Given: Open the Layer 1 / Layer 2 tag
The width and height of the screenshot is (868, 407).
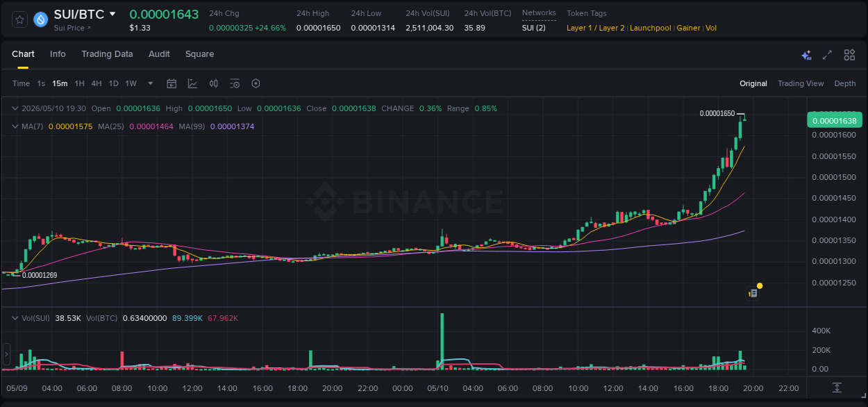Looking at the screenshot, I should click(595, 28).
